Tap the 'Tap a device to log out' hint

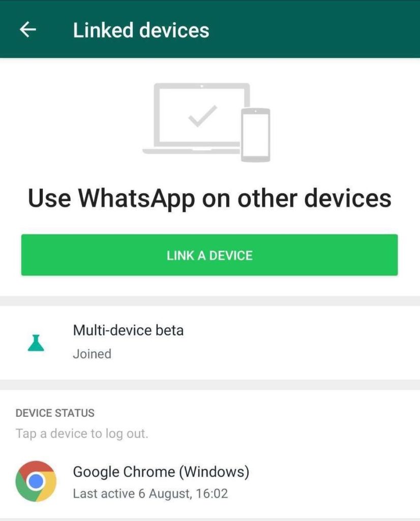pos(82,433)
